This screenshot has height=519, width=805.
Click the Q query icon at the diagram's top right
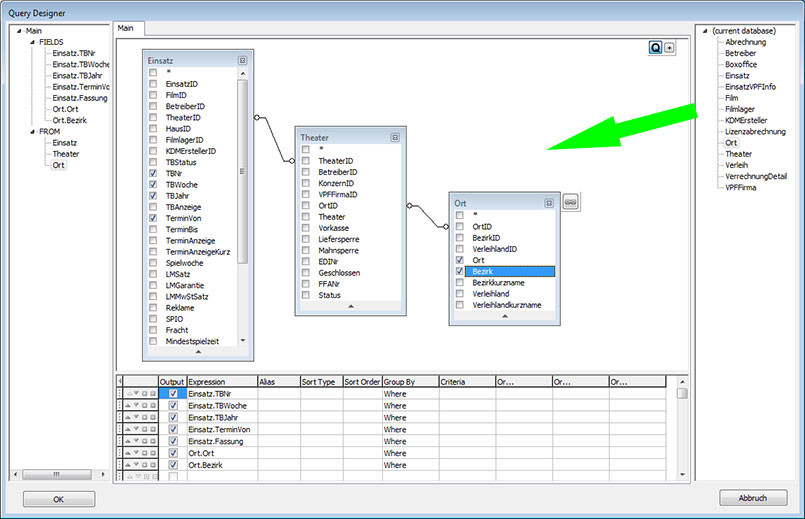(x=655, y=47)
